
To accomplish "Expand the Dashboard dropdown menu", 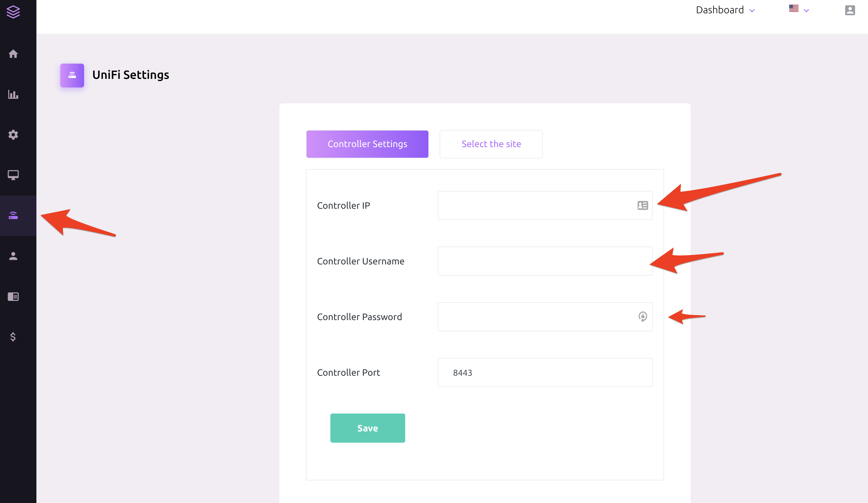I will (x=725, y=10).
